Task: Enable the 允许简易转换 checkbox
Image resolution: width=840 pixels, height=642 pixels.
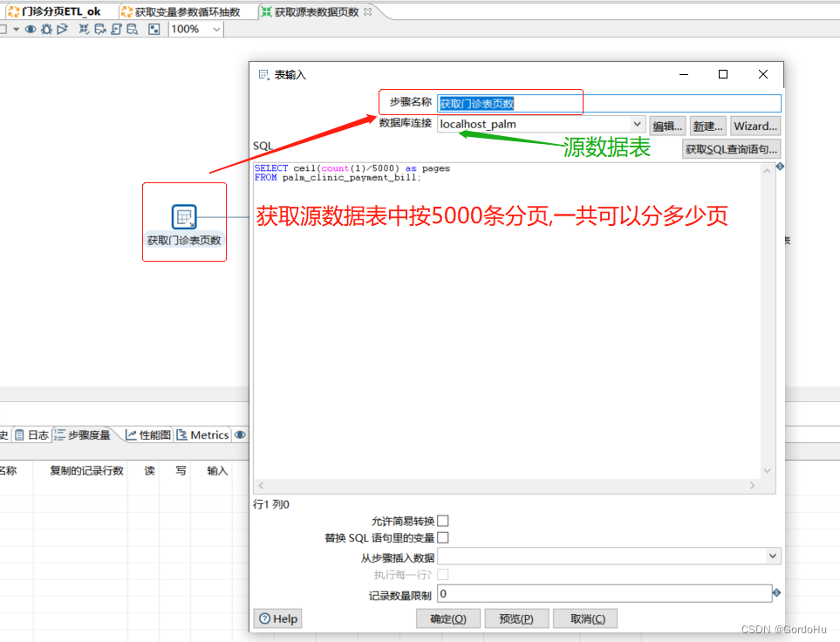Action: pyautogui.click(x=443, y=521)
